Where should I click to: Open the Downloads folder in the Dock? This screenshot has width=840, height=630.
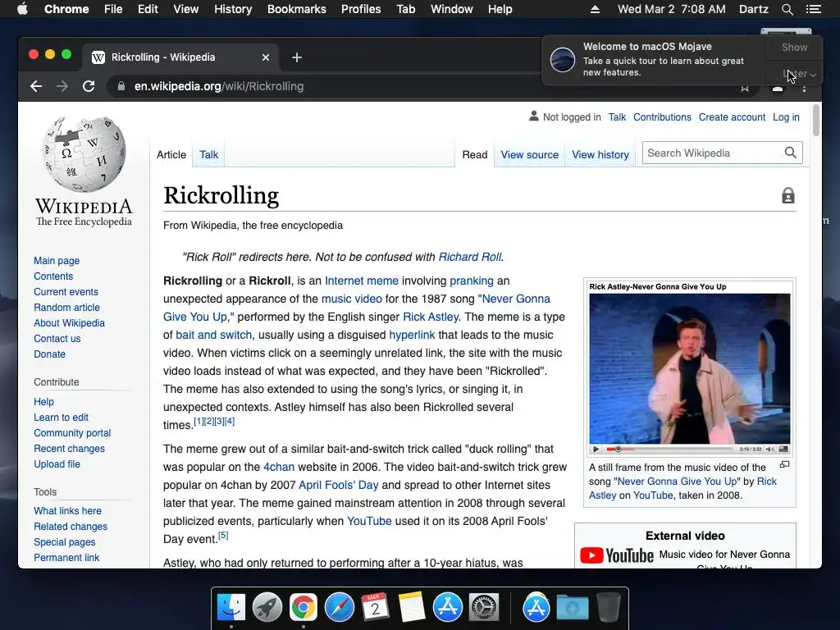pos(572,608)
